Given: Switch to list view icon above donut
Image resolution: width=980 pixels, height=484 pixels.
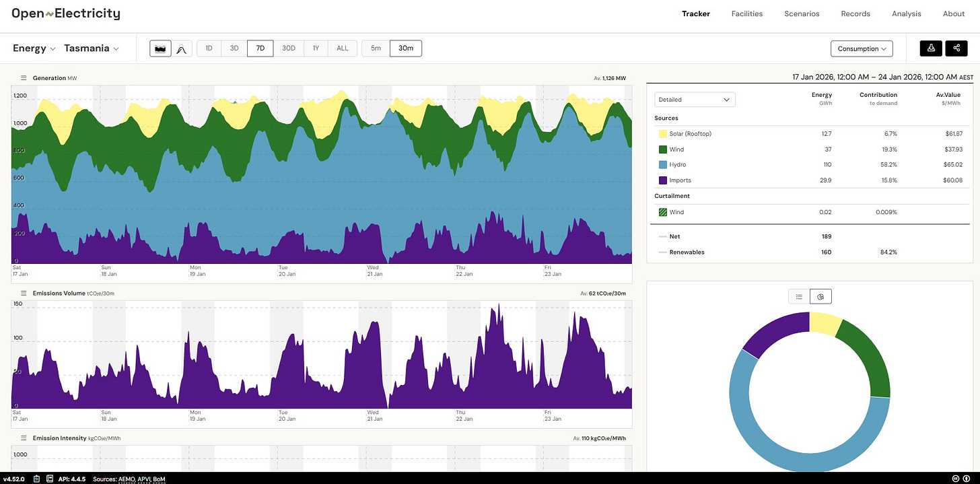Looking at the screenshot, I should [x=799, y=296].
